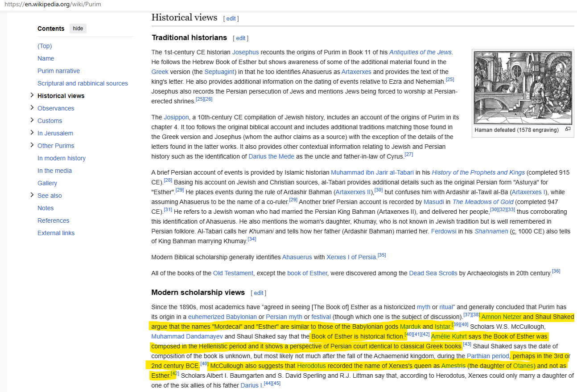Screen dimensions: 577x392
Task: Open the book of Esther link
Action: pos(307,273)
